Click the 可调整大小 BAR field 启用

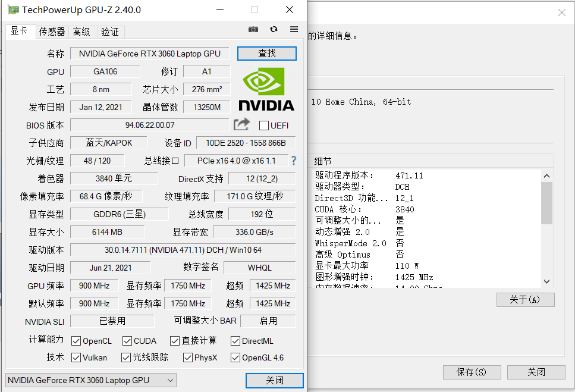(268, 321)
